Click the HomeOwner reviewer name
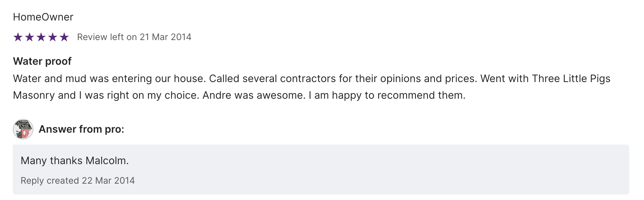Image resolution: width=644 pixels, height=200 pixels. point(43,17)
